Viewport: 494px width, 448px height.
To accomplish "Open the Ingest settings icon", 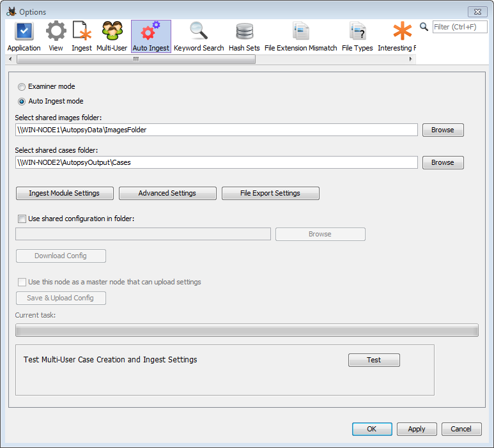I will 82,32.
